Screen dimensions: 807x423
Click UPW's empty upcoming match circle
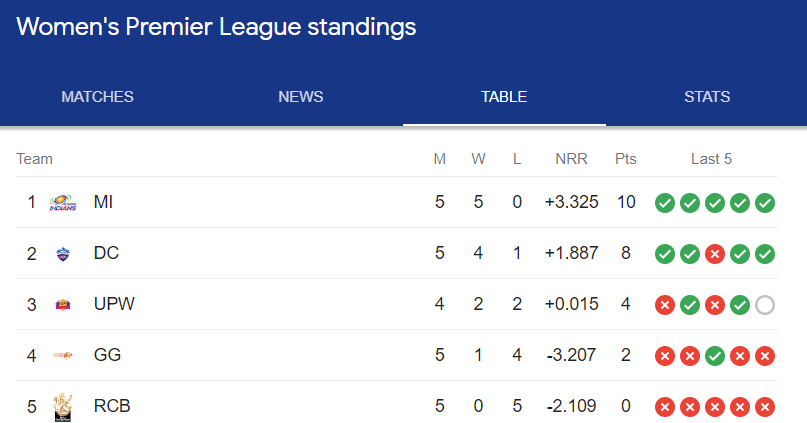click(765, 305)
